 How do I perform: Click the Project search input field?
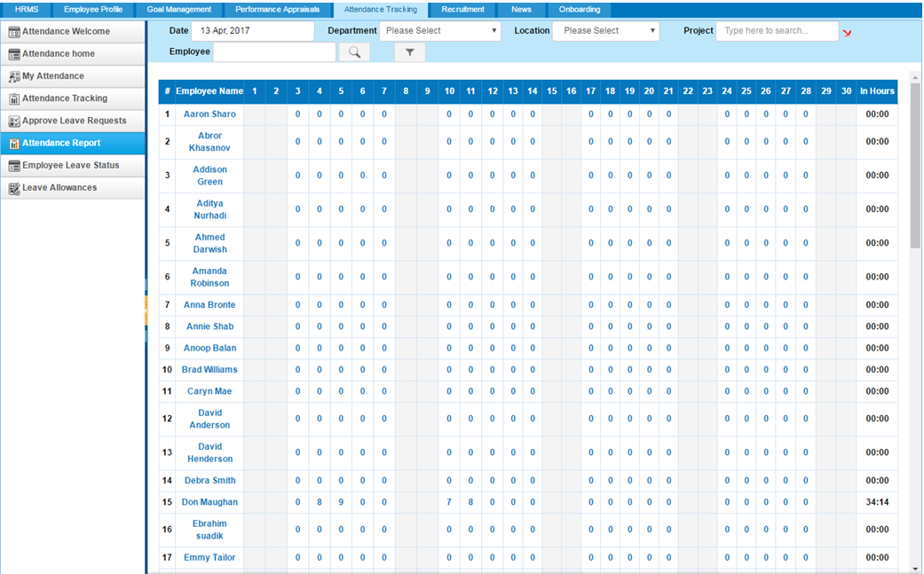(778, 31)
